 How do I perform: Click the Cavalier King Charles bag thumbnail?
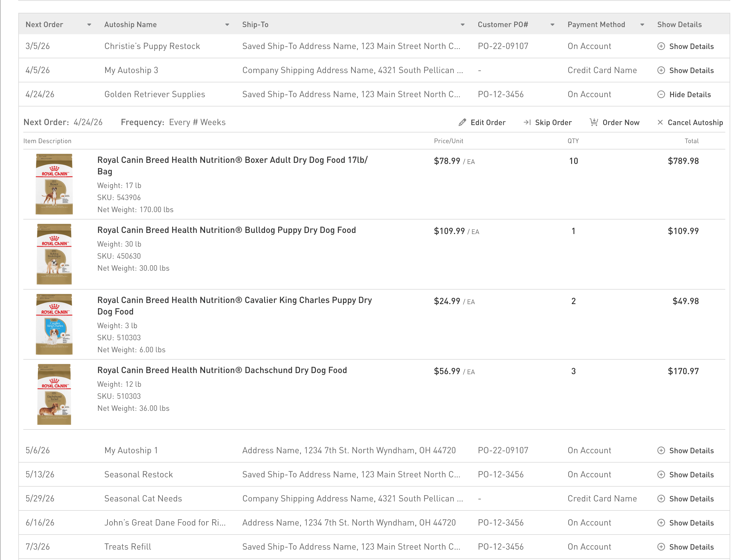pyautogui.click(x=54, y=324)
